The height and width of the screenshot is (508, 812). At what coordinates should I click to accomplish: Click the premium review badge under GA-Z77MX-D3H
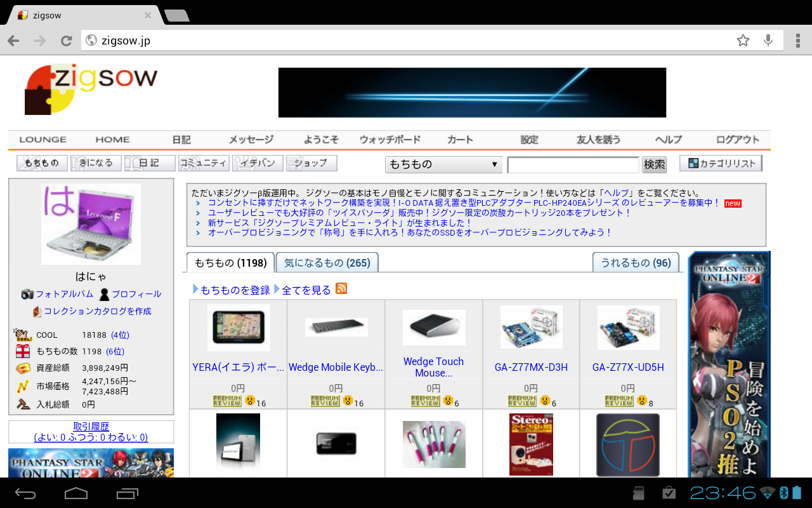522,401
